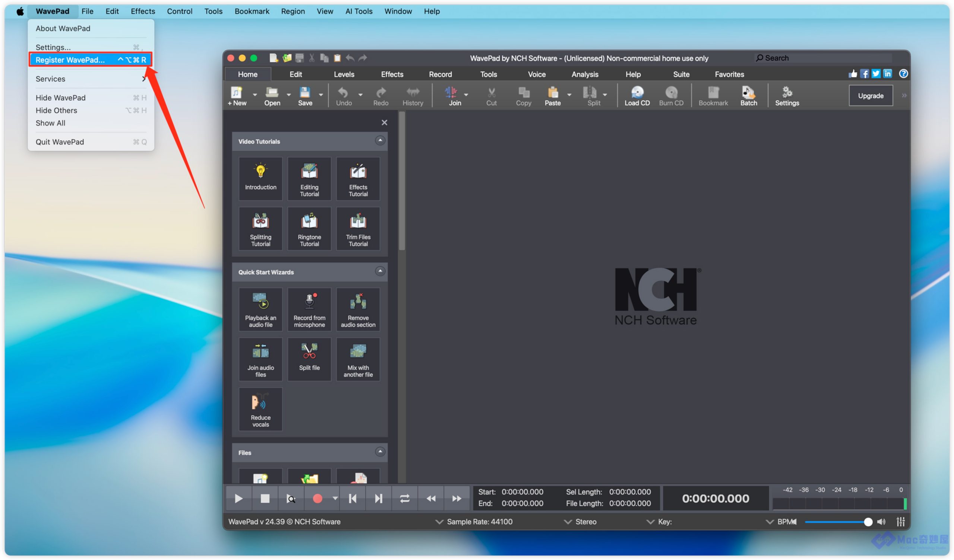Collapse the Files section
954x560 pixels.
pos(380,452)
